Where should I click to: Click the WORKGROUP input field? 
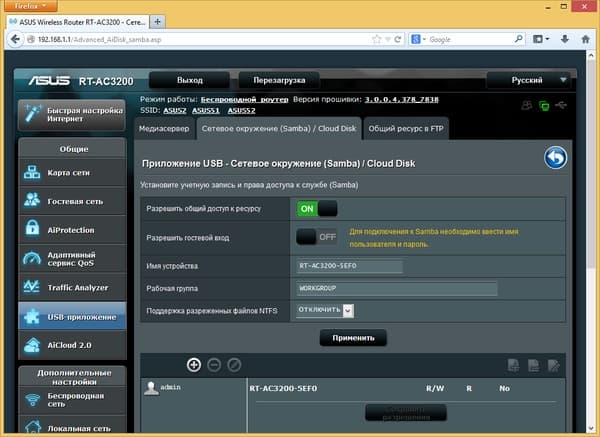[397, 288]
